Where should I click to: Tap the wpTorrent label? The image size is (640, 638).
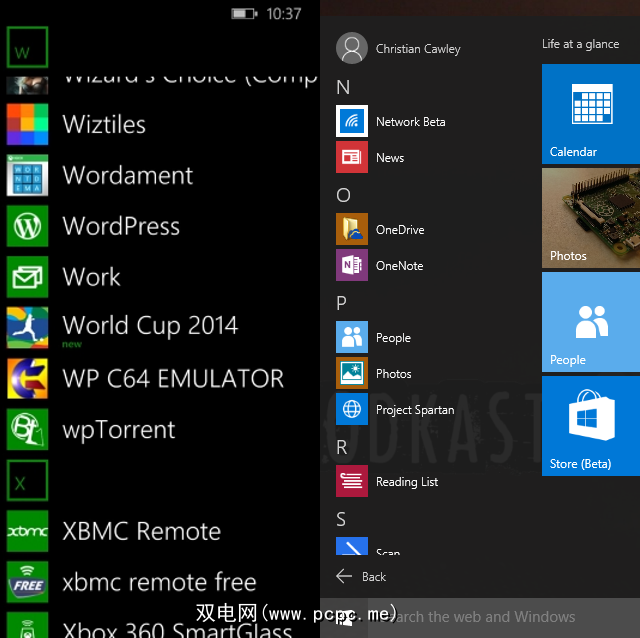click(x=119, y=430)
